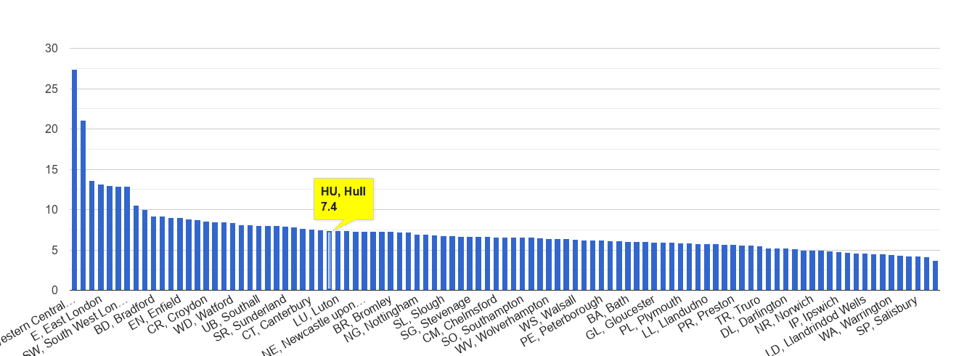Click the tallest bar for Western Central London

point(74,180)
